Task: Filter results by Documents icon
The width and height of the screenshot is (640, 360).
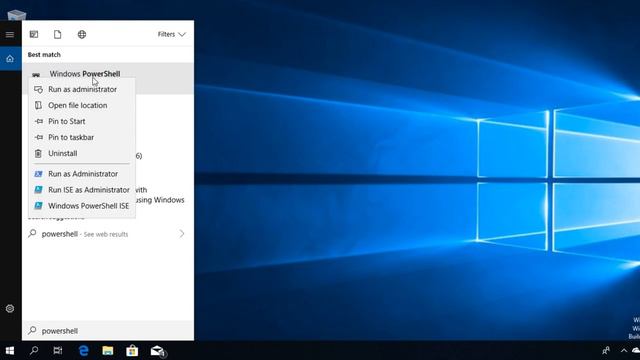Action: (x=58, y=35)
